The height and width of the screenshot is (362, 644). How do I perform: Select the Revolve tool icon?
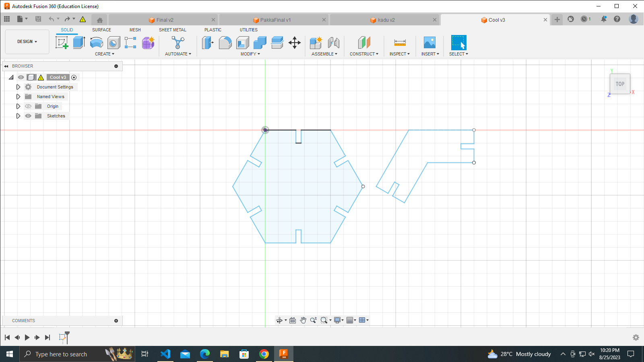(96, 43)
